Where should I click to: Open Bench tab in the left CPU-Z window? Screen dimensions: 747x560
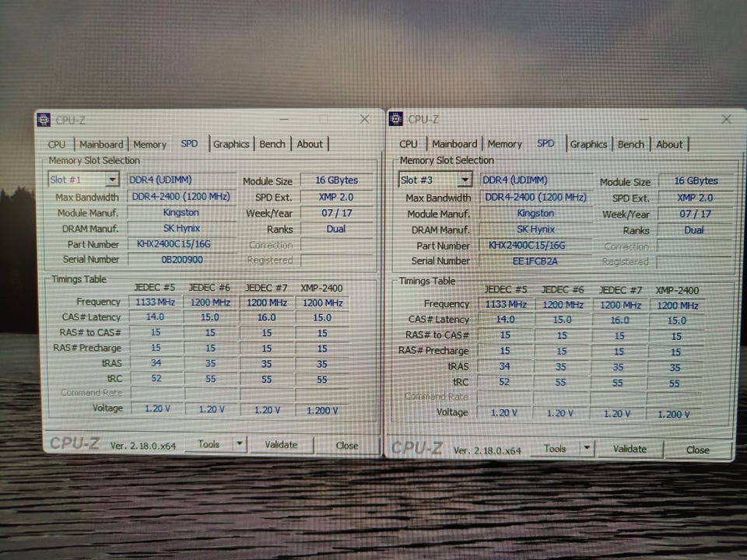point(272,144)
